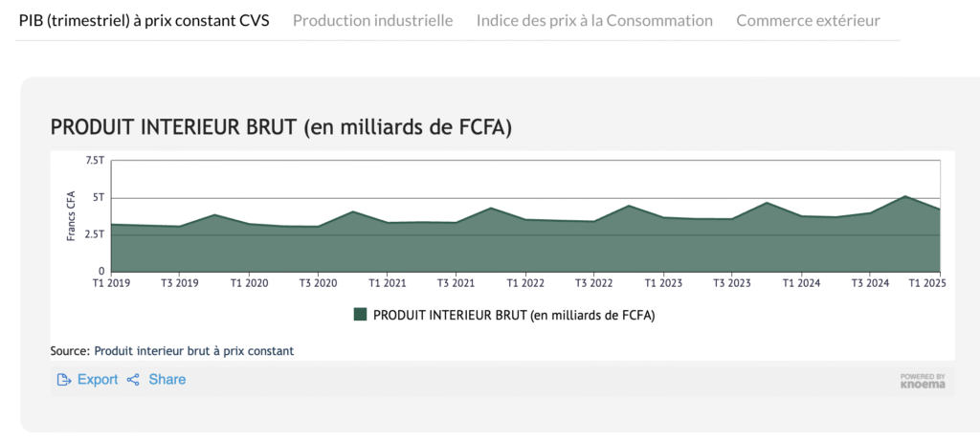Screen dimensions: 980x442
Task: Click the 2.5T y-axis value
Action: click(95, 235)
